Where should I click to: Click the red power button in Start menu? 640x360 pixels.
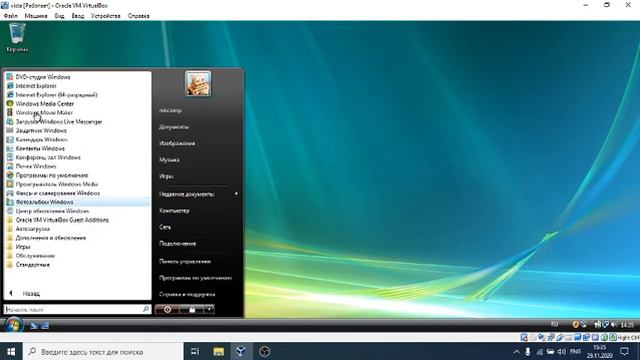coord(167,309)
